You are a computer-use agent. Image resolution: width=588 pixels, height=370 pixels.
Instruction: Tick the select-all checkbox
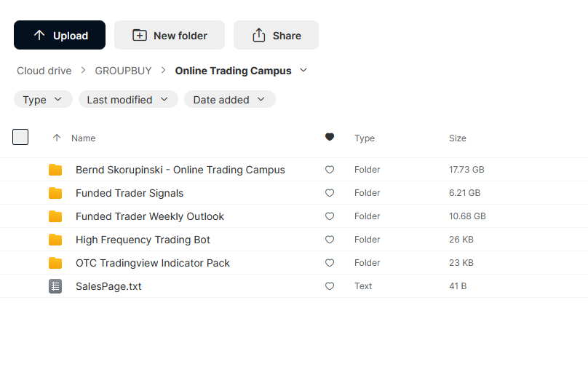point(20,137)
